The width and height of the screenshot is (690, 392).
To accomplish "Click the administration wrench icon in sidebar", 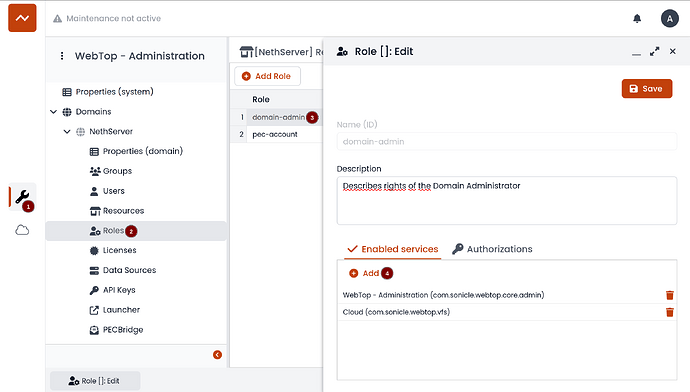I will click(22, 197).
